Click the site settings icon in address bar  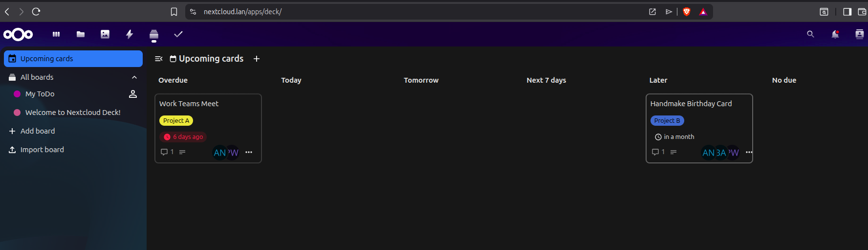point(193,12)
